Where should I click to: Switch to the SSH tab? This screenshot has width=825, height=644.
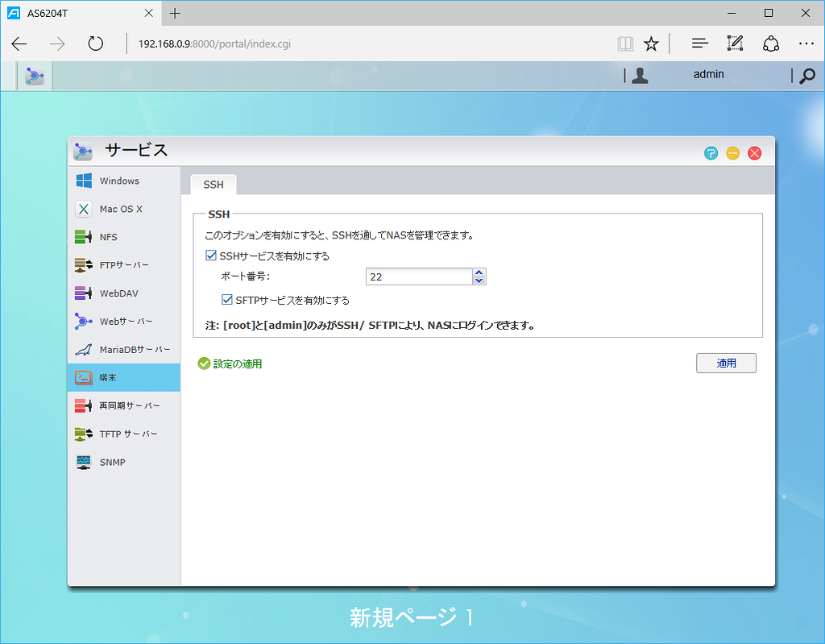pos(213,185)
